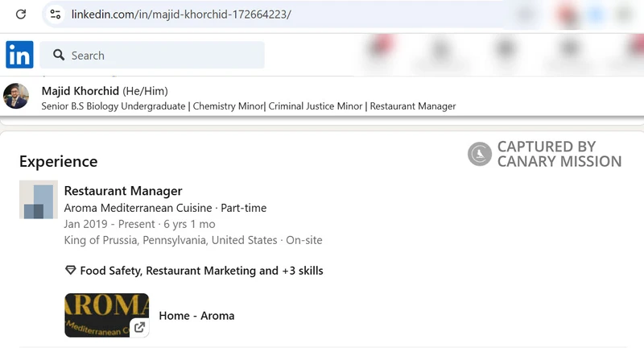
Task: Open Aroma Mediterranean Cuisine · Part-time text
Action: 165,208
